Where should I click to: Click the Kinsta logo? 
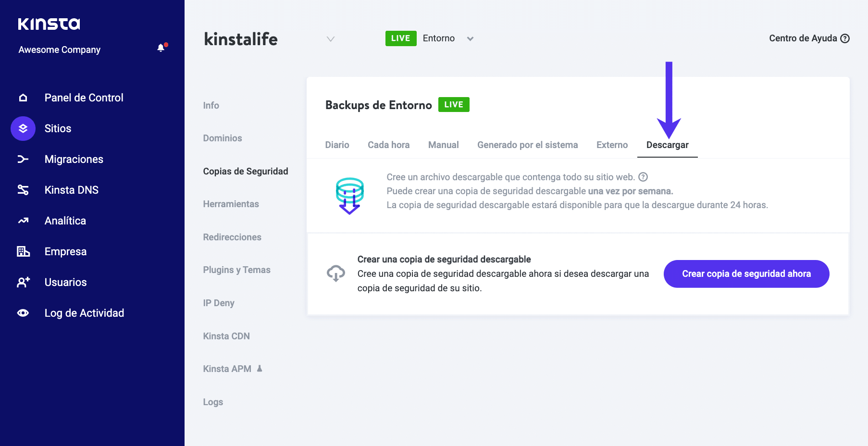[49, 24]
